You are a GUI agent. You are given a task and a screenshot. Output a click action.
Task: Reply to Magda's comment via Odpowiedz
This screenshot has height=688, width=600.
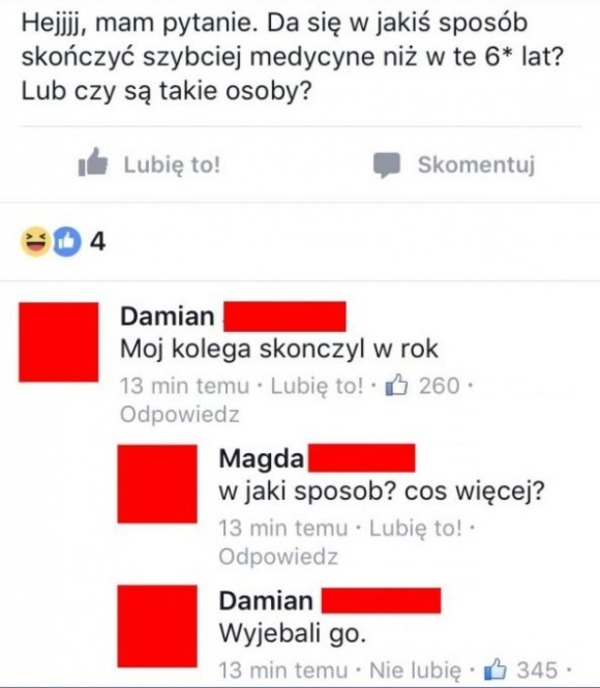pos(278,556)
